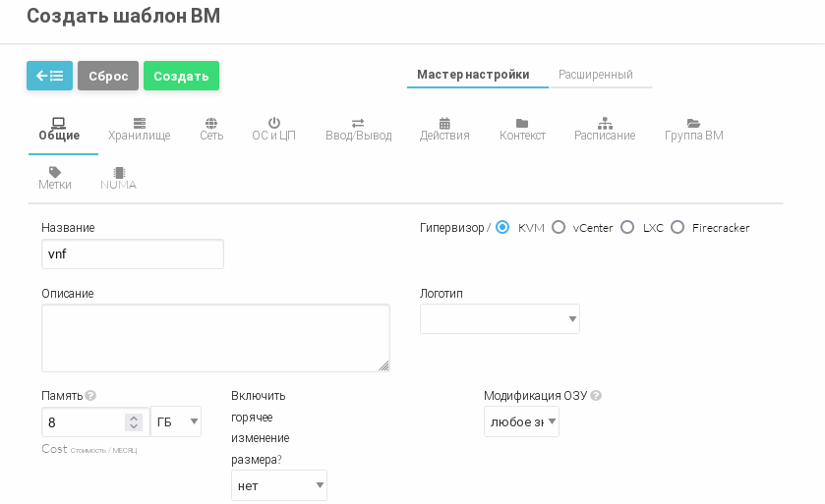Open the Расписание sitemap icon
This screenshot has width=825, height=504.
coord(605,123)
